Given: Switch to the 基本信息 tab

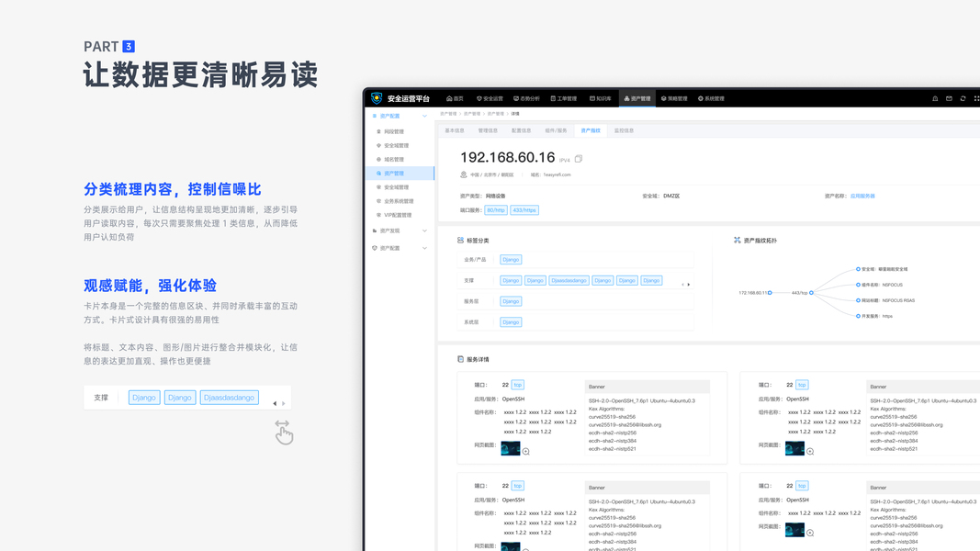Looking at the screenshot, I should (455, 130).
